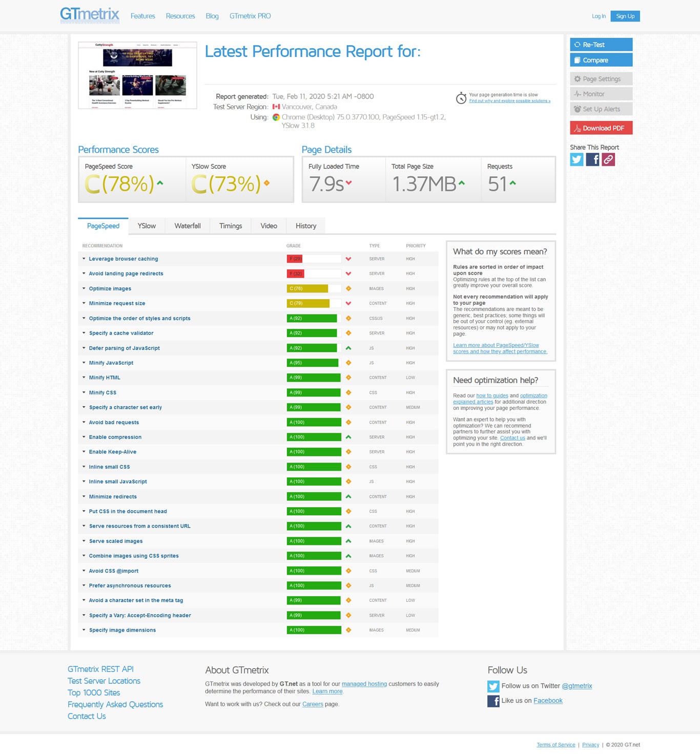Switch to the YSlow tab

point(147,226)
